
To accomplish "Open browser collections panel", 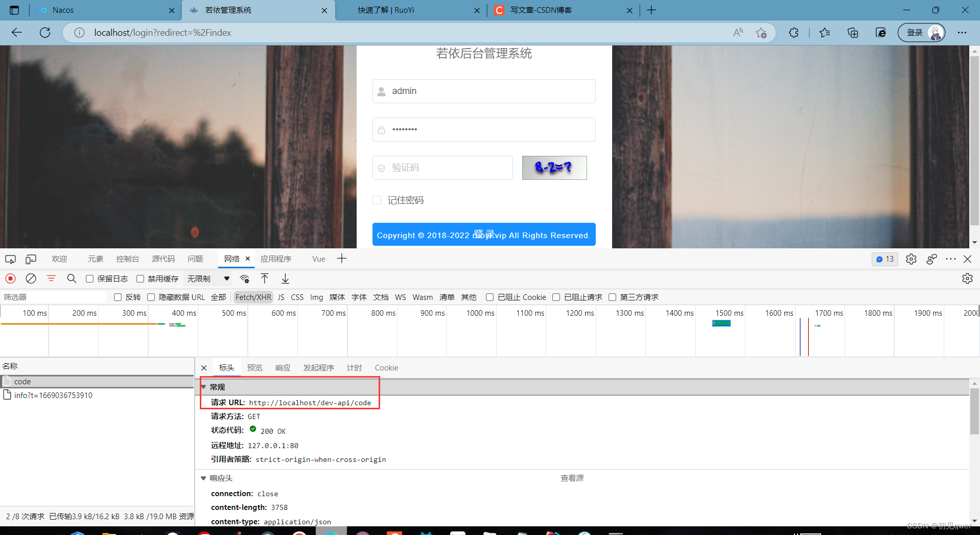I will click(853, 33).
